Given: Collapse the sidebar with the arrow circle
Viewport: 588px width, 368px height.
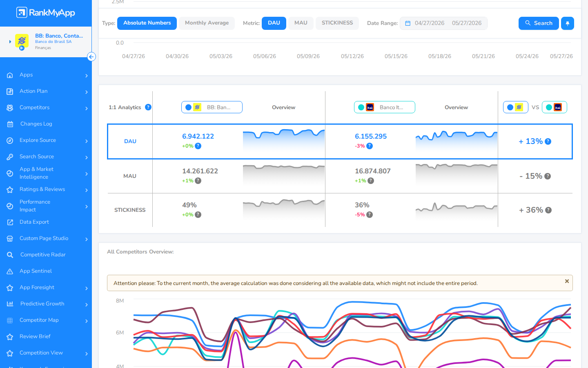Looking at the screenshot, I should coord(91,57).
